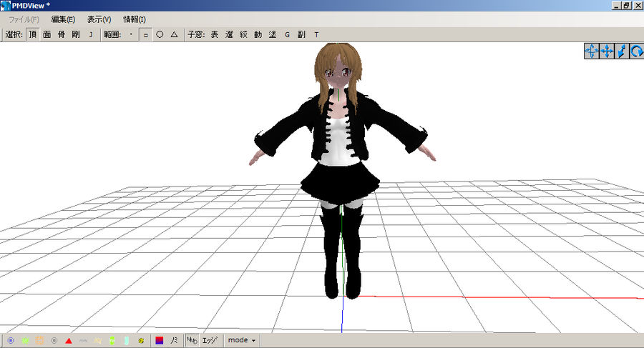
Task: Select the circle range shape
Action: (x=160, y=34)
